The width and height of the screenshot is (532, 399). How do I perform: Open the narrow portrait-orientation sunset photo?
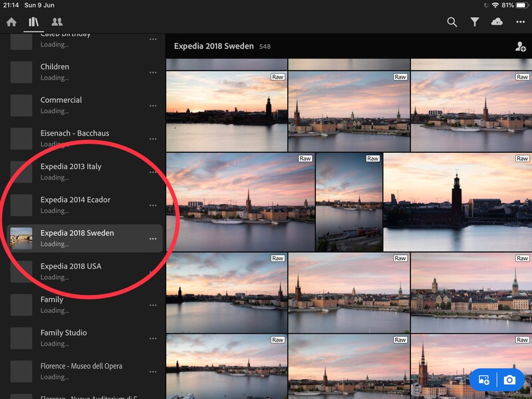tap(349, 202)
